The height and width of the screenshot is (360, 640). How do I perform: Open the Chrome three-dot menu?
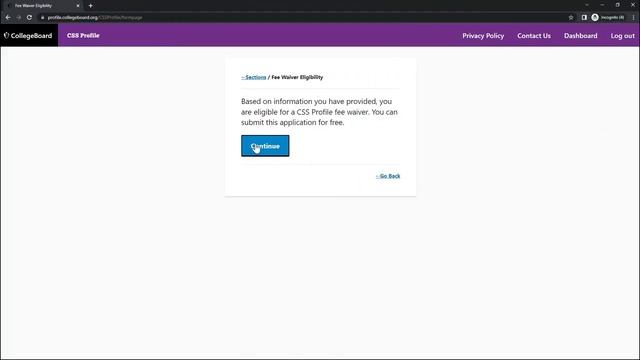(x=633, y=18)
